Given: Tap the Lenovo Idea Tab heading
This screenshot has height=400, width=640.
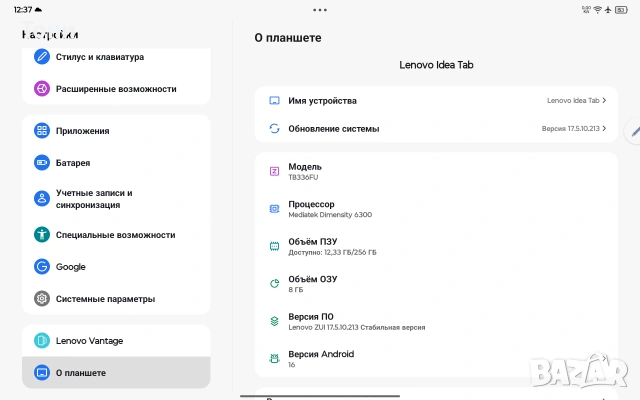Looking at the screenshot, I should coord(436,65).
